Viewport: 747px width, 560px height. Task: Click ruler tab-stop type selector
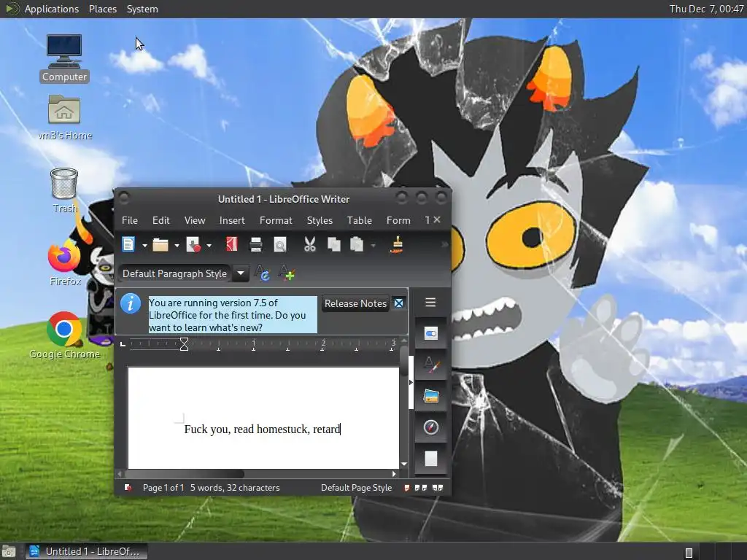tap(123, 344)
